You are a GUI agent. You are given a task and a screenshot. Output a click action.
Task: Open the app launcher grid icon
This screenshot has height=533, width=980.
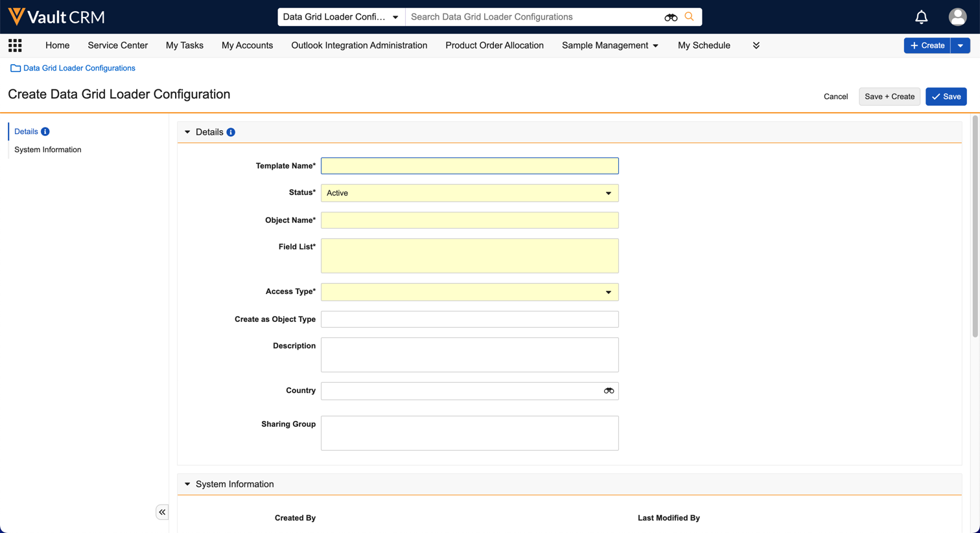(x=15, y=45)
